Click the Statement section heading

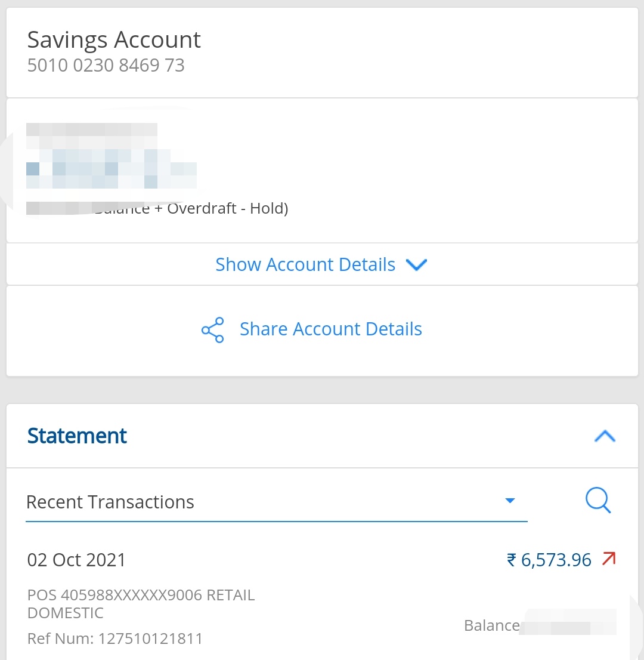coord(77,436)
